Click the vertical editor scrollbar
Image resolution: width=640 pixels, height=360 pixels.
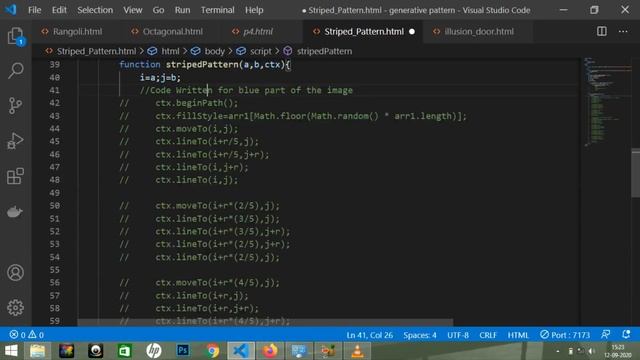[636, 173]
